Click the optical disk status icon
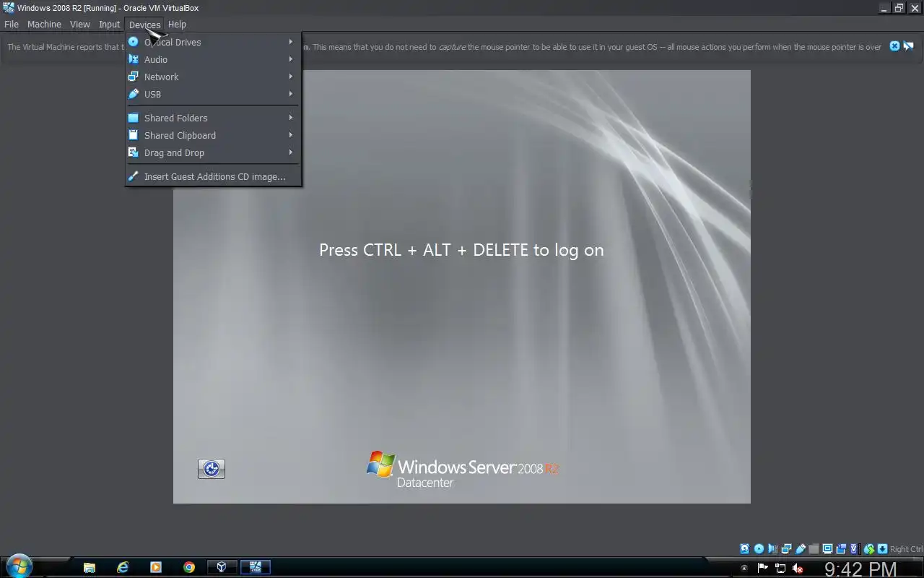The height and width of the screenshot is (578, 924). 759,549
